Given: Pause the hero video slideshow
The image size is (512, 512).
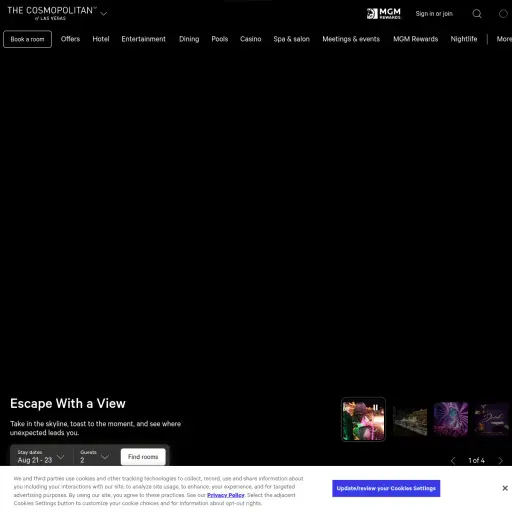Looking at the screenshot, I should pos(375,407).
